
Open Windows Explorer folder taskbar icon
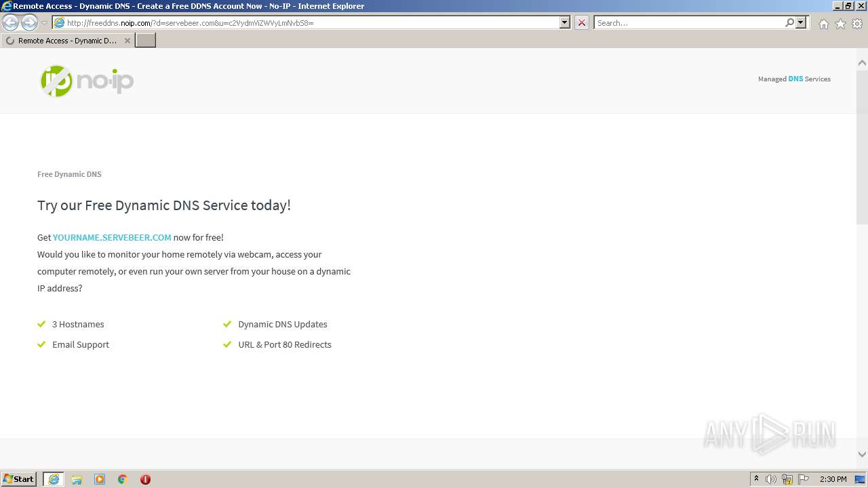pyautogui.click(x=77, y=479)
